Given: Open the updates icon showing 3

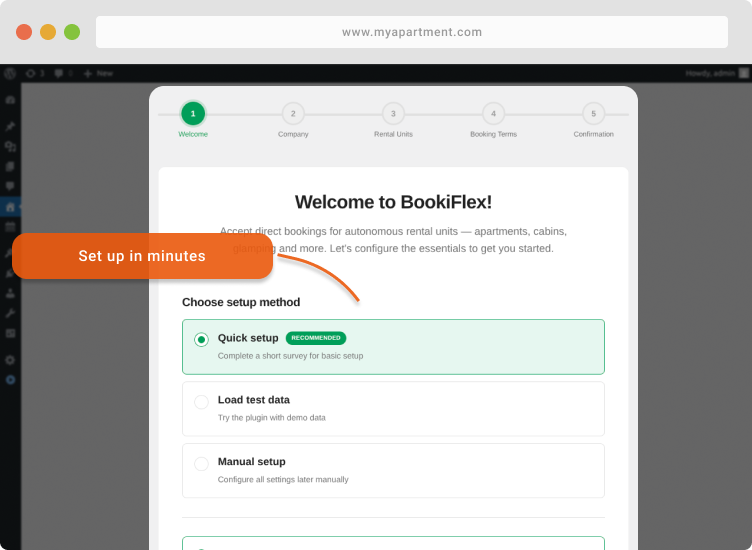Looking at the screenshot, I should click(35, 73).
